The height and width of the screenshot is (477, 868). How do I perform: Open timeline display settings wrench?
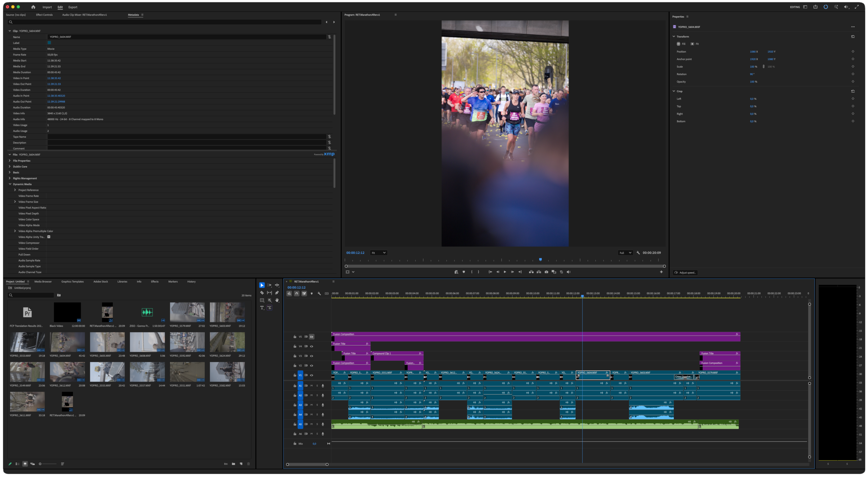click(319, 293)
